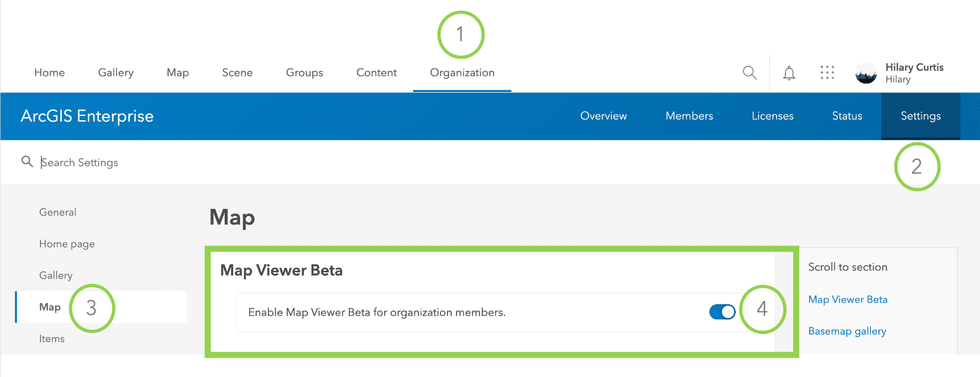Click the Search Settings magnifier icon

(x=27, y=162)
